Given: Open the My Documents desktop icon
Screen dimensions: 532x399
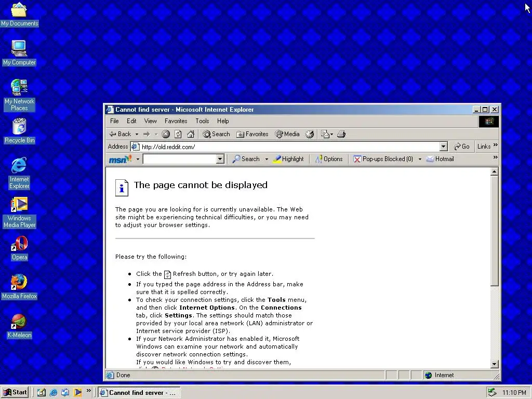Looking at the screenshot, I should (x=19, y=14).
